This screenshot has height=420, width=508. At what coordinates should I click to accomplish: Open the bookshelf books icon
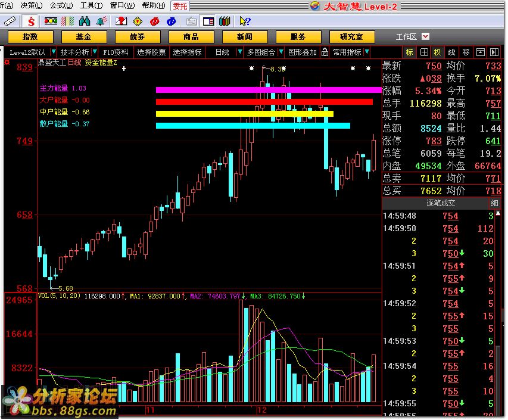(225, 21)
